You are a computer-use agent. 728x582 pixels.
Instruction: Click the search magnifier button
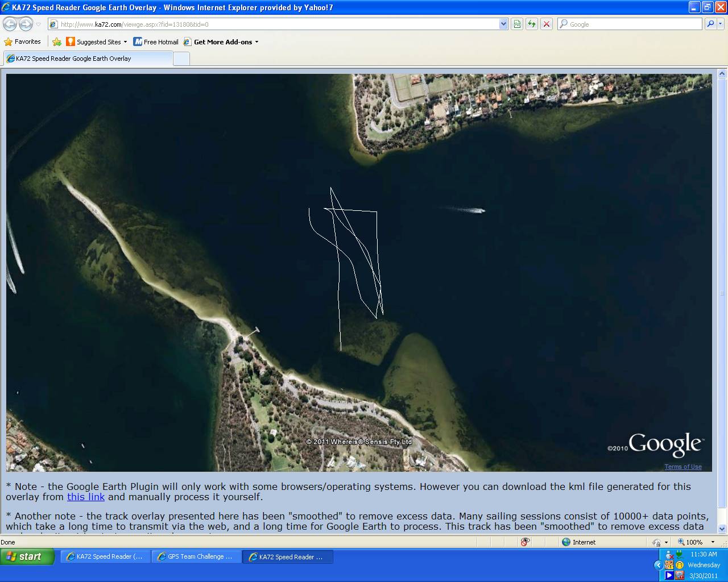tap(710, 24)
